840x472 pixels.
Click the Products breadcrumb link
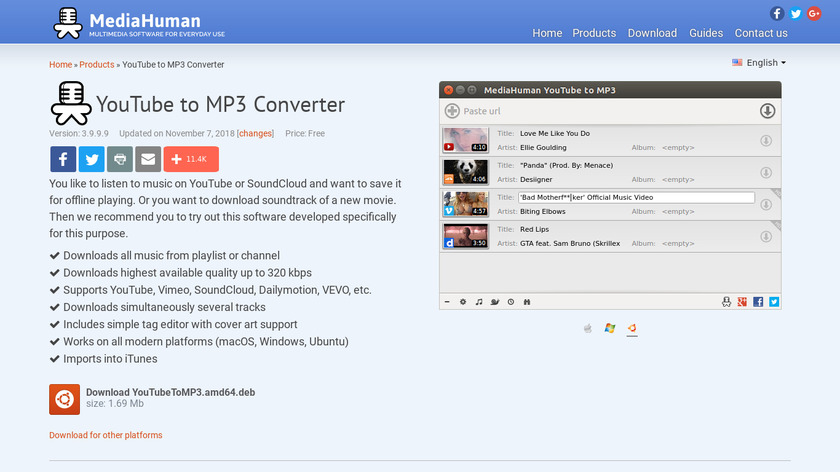coord(96,64)
